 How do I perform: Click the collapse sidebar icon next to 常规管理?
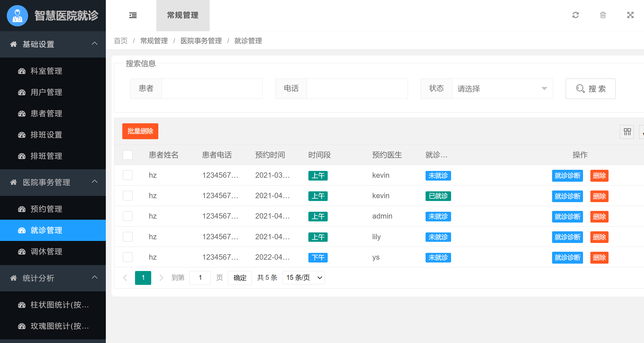133,15
